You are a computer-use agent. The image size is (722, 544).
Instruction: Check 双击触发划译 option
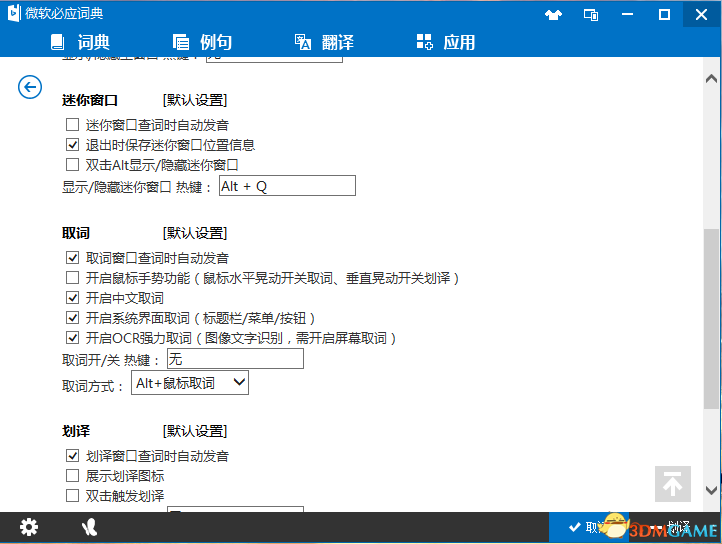(72, 496)
